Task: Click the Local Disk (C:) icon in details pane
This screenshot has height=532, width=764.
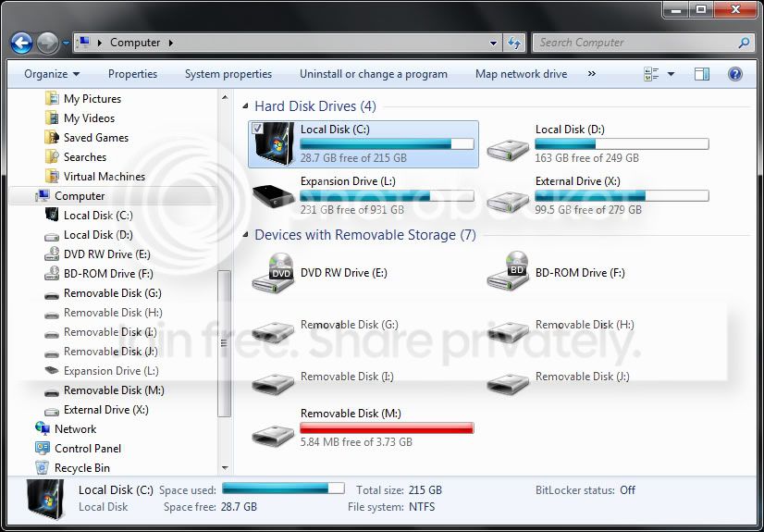Action: [x=45, y=499]
